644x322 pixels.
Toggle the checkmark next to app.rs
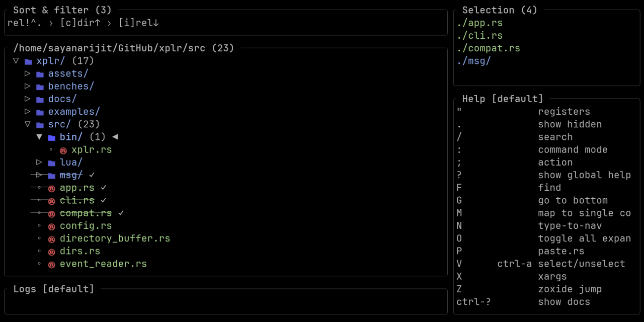[x=103, y=187]
